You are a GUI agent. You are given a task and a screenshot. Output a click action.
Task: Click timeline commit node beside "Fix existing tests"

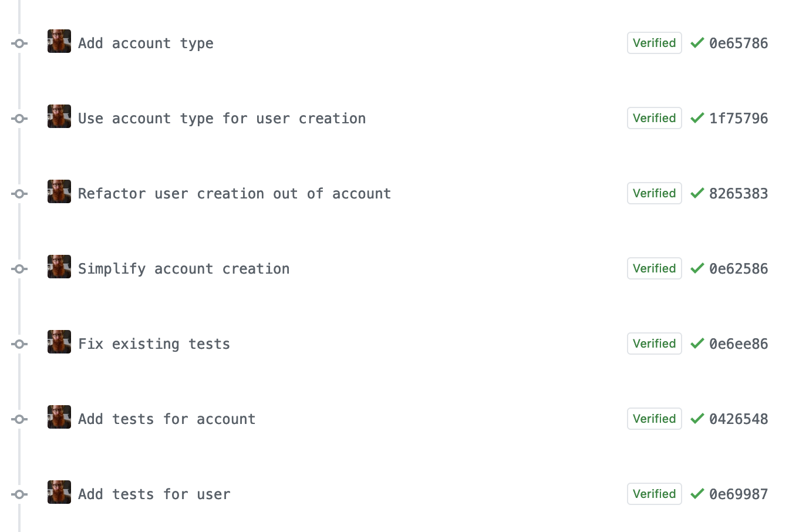pos(19,344)
